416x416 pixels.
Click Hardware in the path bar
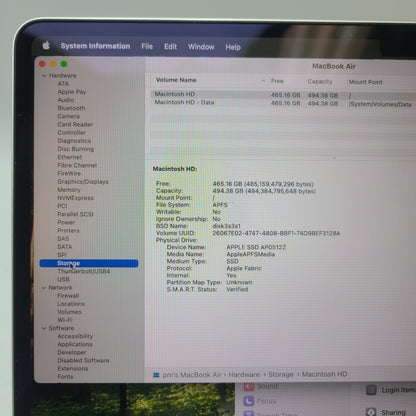pyautogui.click(x=244, y=375)
